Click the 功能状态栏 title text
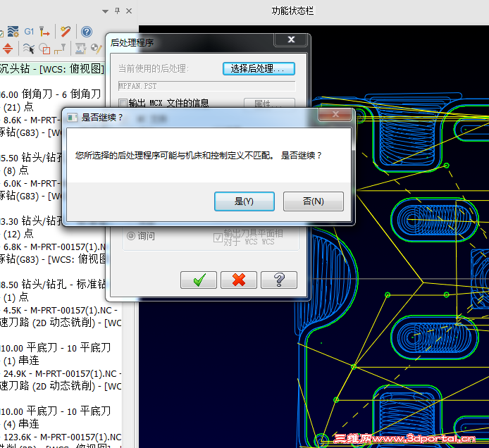The image size is (489, 448). coord(292,11)
